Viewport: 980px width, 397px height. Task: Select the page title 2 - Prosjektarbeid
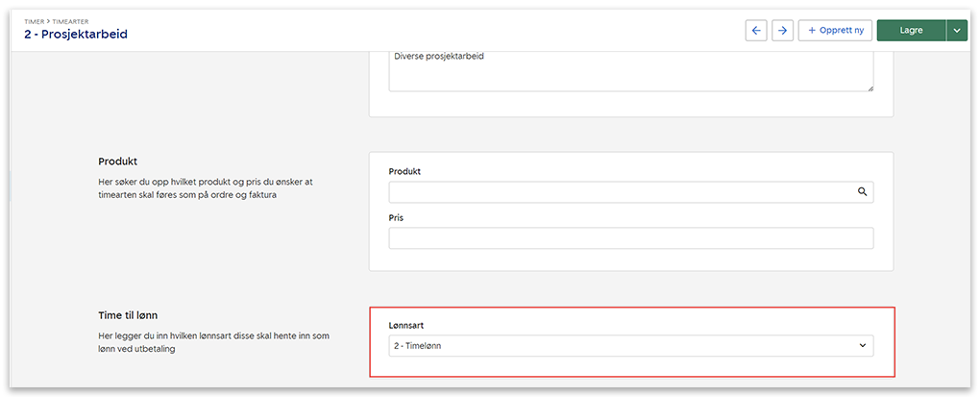pyautogui.click(x=76, y=34)
